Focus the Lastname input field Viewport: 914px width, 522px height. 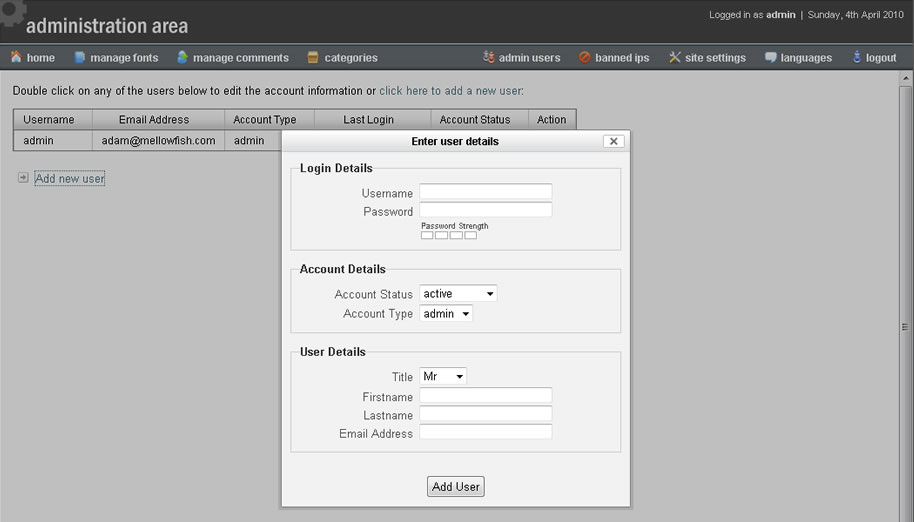(x=486, y=414)
